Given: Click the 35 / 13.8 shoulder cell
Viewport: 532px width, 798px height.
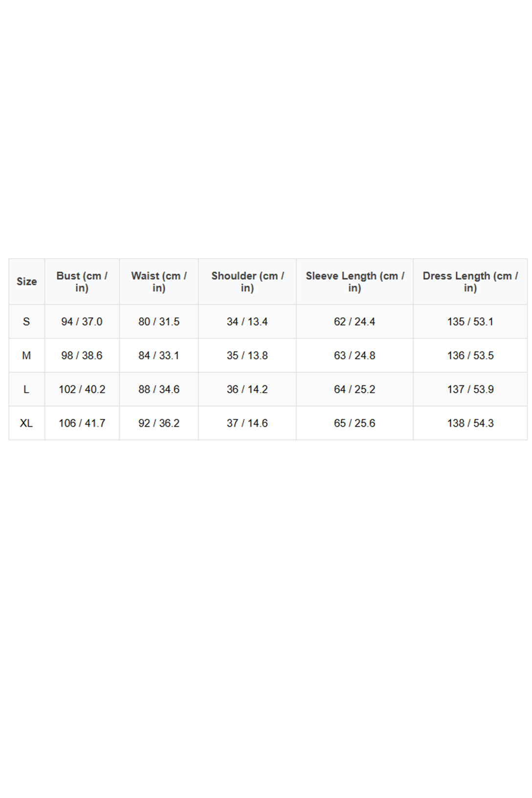Looking at the screenshot, I should tap(247, 355).
